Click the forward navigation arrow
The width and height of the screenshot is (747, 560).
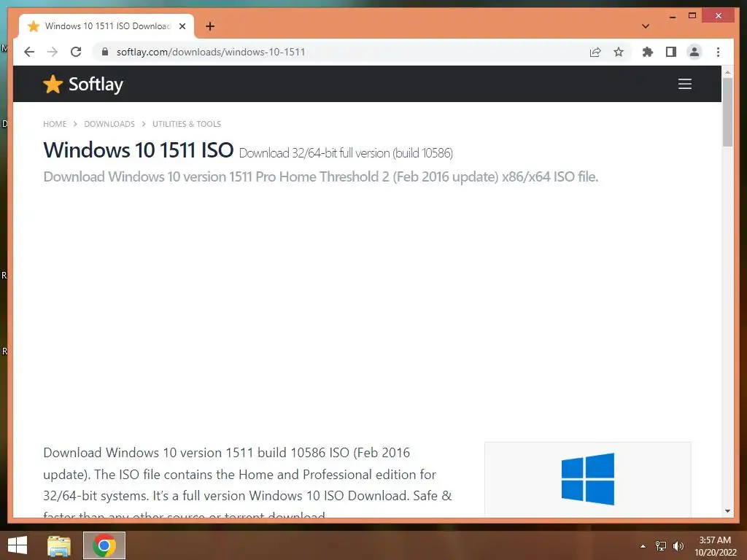click(x=53, y=52)
